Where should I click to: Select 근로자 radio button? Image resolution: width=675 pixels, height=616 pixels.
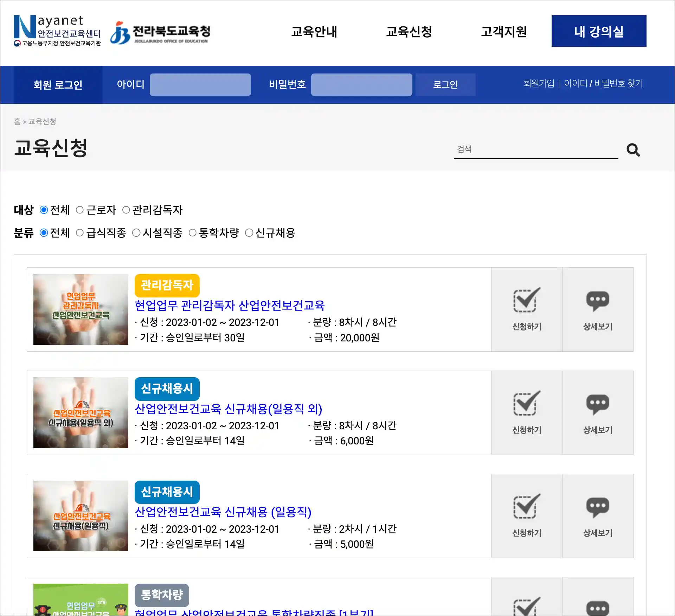[x=80, y=210]
